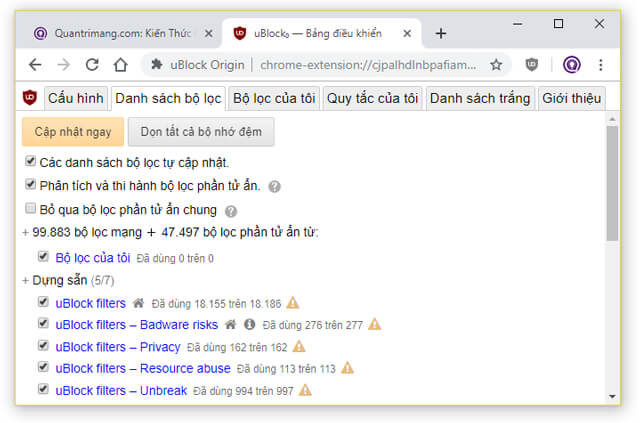
Task: Select the Danh sách bộ lọc tab
Action: (x=168, y=98)
